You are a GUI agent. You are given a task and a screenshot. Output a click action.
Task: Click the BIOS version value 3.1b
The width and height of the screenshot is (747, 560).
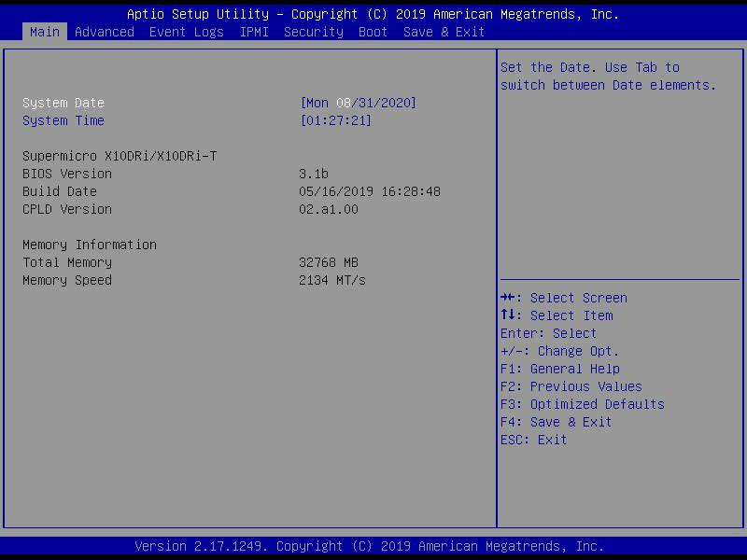314,174
